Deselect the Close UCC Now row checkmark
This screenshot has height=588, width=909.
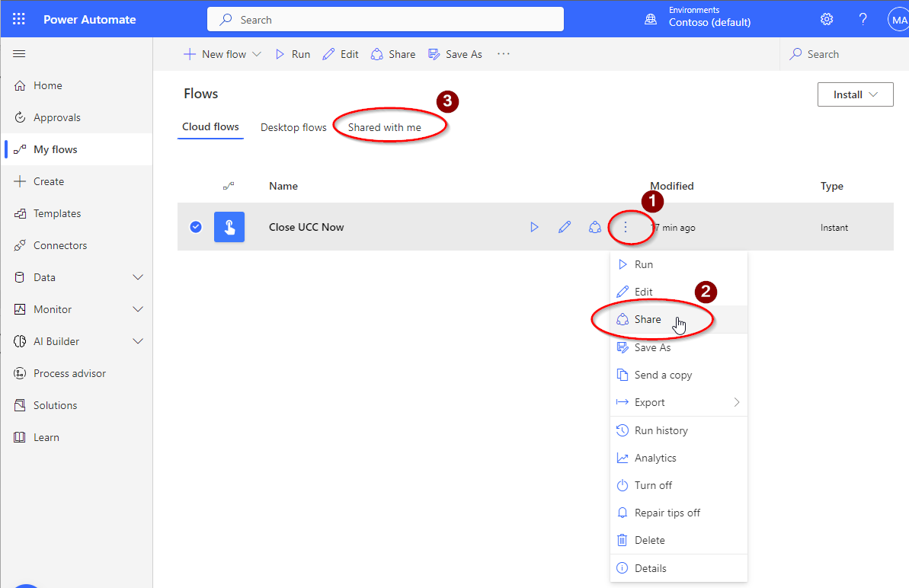[x=196, y=227]
